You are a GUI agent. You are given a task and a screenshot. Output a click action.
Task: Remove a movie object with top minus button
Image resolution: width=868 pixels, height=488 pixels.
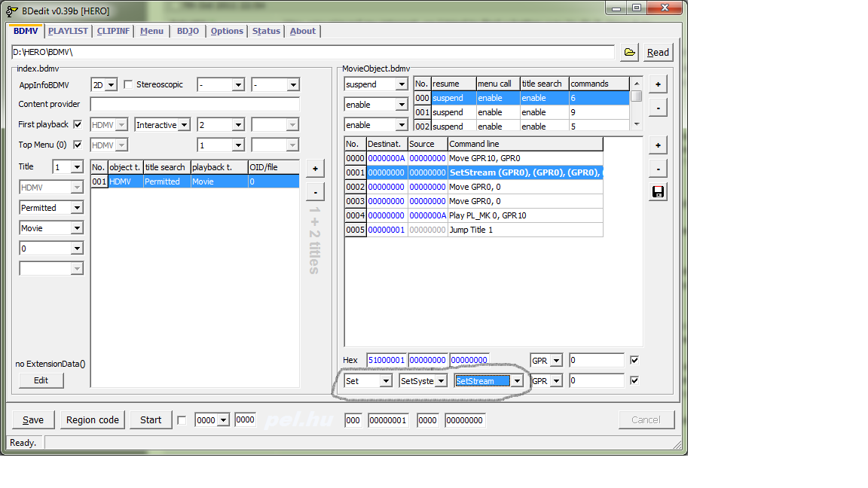tap(658, 108)
